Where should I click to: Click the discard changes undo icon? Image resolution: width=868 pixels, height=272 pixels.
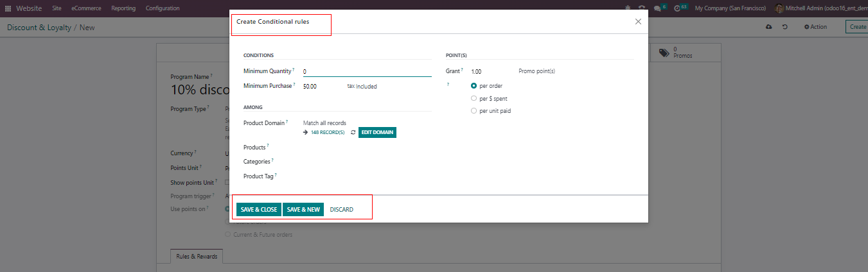(784, 27)
